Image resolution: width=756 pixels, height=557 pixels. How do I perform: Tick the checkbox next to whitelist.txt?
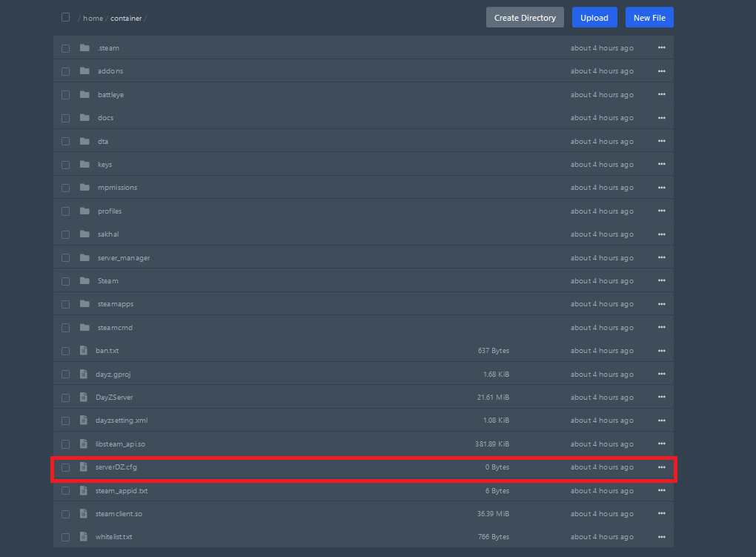pyautogui.click(x=65, y=537)
